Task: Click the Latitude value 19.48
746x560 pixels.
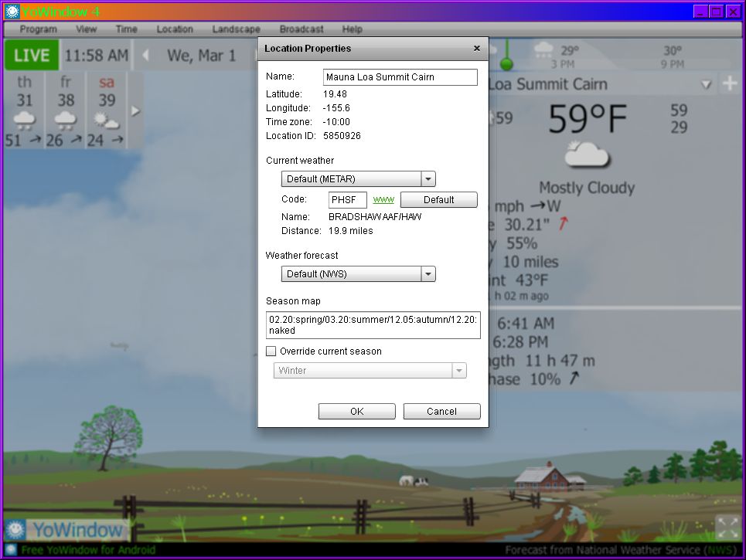Action: [335, 94]
